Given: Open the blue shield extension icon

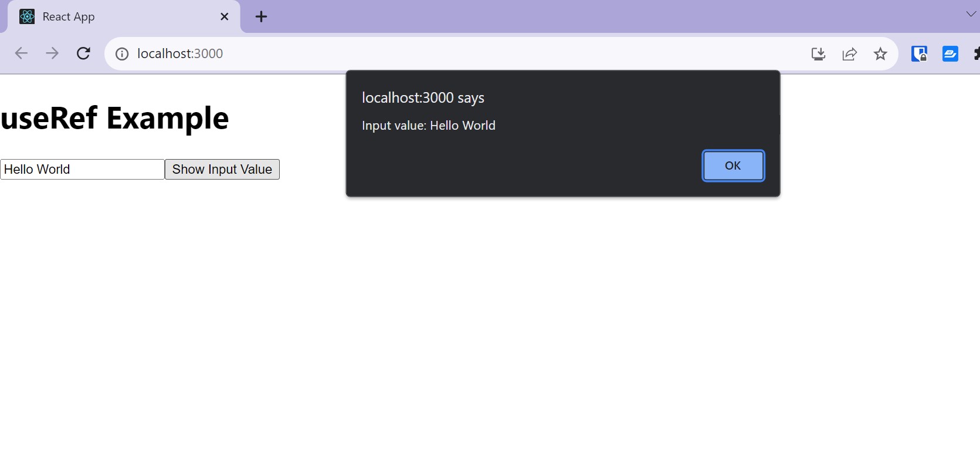Looking at the screenshot, I should click(919, 54).
